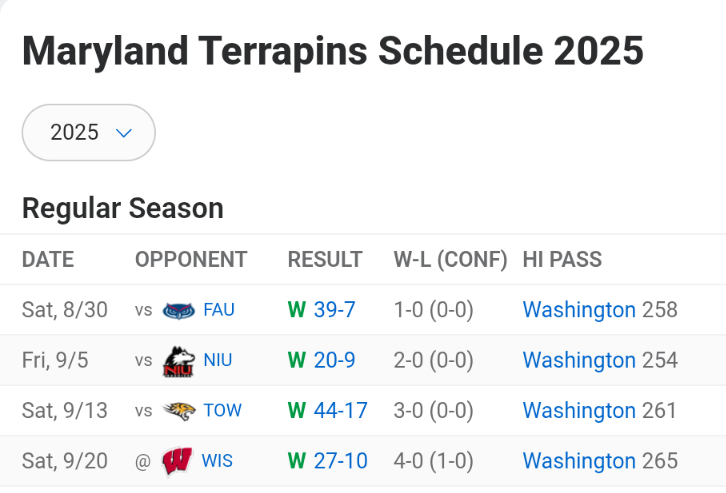Screen dimensions: 726x493
Task: Click the FAU Owls team logo
Action: (x=178, y=310)
